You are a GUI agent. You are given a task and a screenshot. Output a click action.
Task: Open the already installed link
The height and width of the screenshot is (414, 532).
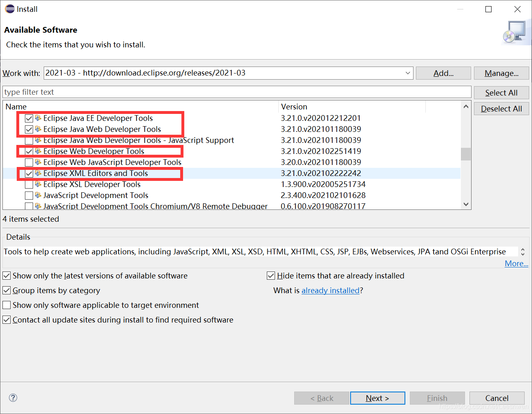point(330,291)
